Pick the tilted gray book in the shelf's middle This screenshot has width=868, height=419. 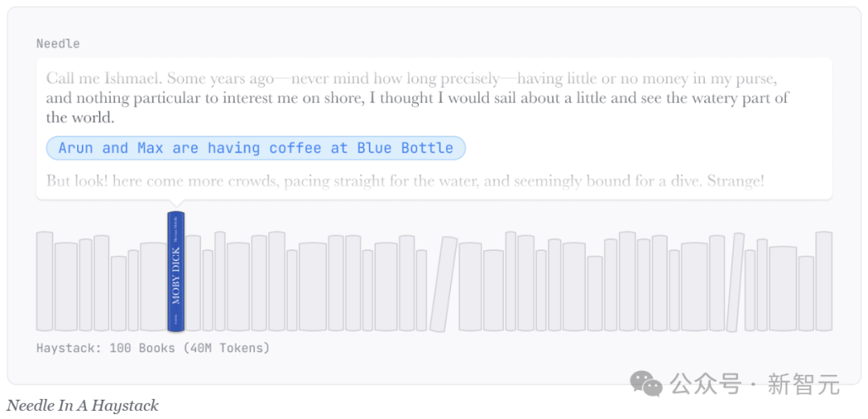point(443,284)
